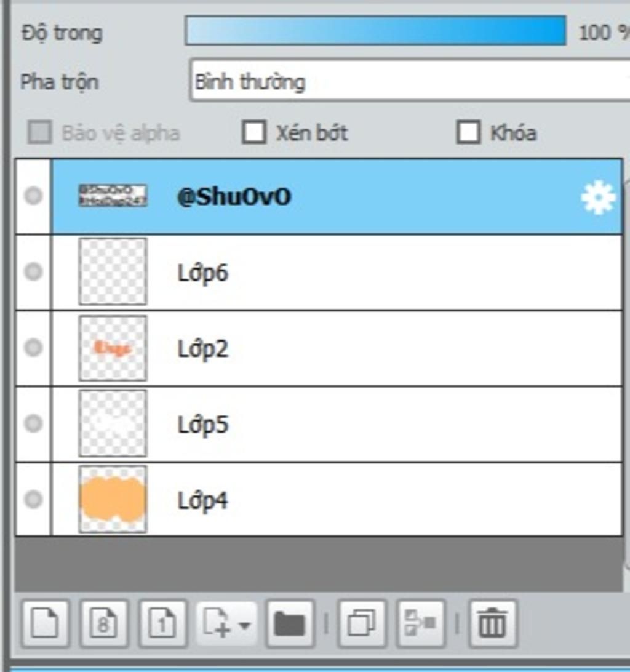Toggle visibility of Lớp6 layer
The width and height of the screenshot is (630, 672).
tap(33, 272)
